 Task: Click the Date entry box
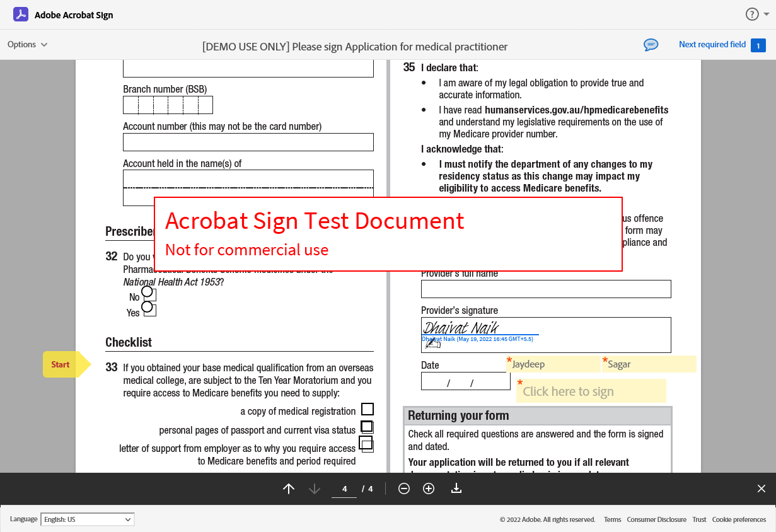466,381
